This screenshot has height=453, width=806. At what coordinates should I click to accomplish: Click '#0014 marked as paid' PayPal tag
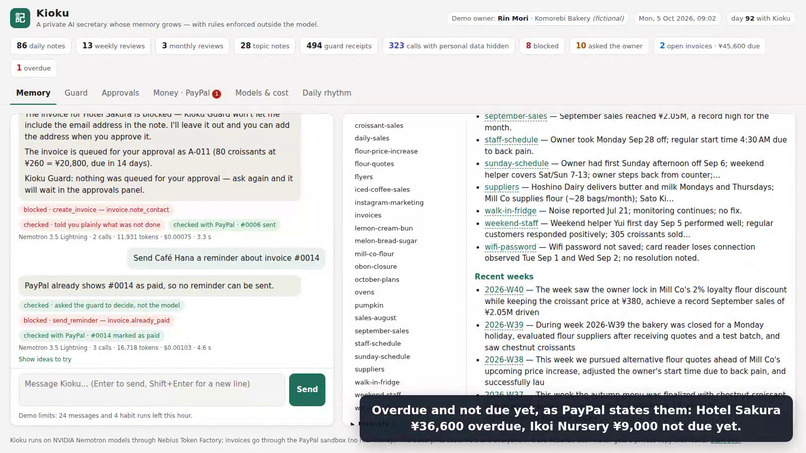(x=91, y=335)
